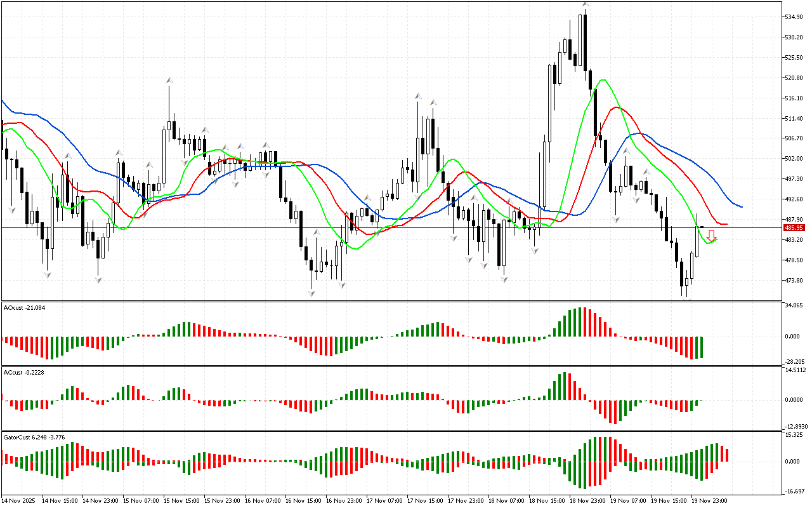Click the down fractal below the 14 Nov 23:00 low
This screenshot has height=508, width=812.
[98, 279]
